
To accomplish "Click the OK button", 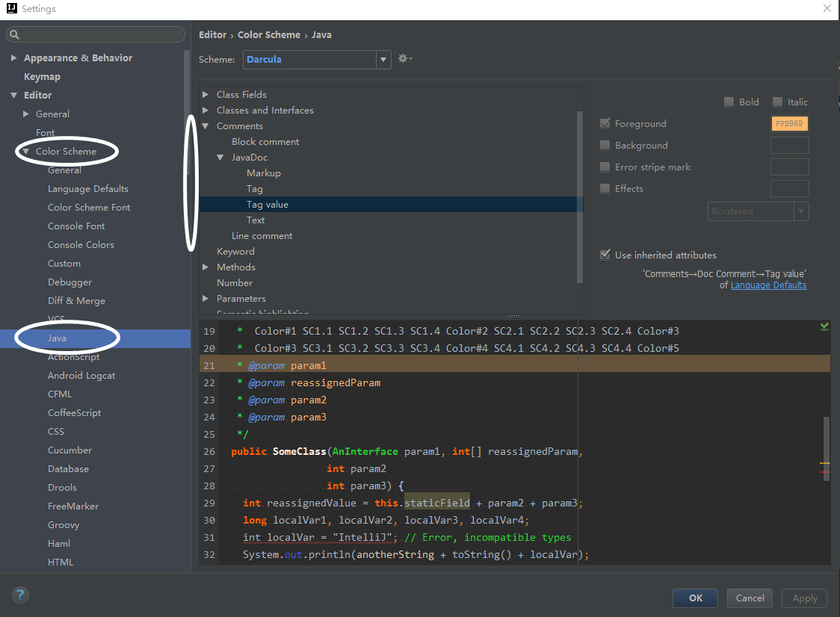I will (695, 598).
